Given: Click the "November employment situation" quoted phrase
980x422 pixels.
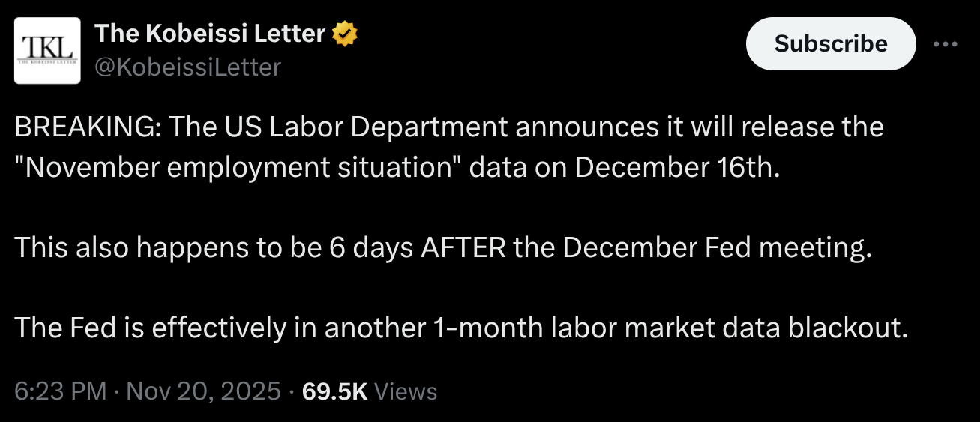Looking at the screenshot, I should coord(241,166).
